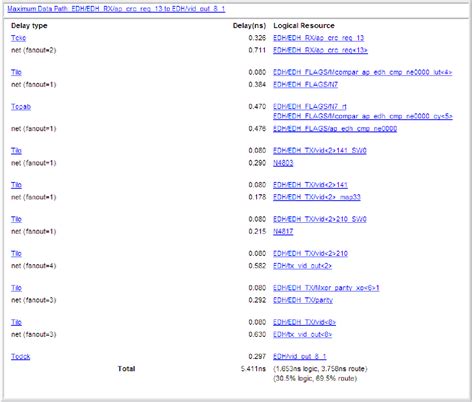This screenshot has width=474, height=402.
Task: Open the EDH/EDH_TX/vid<2>210_SW0 link
Action: coord(320,219)
